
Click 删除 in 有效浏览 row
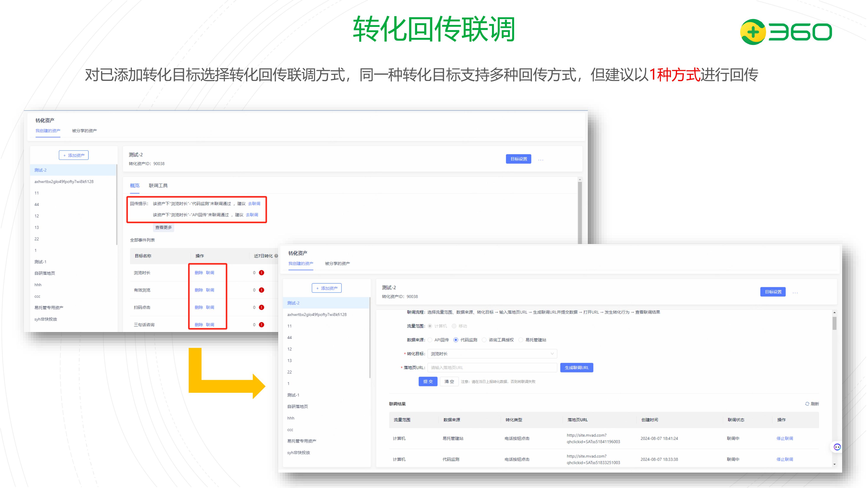(x=199, y=290)
